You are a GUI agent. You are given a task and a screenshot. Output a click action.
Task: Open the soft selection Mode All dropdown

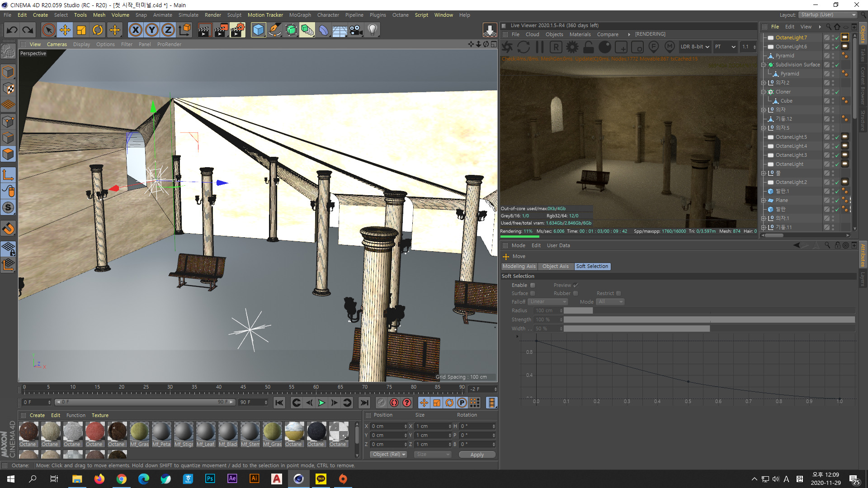(x=610, y=301)
